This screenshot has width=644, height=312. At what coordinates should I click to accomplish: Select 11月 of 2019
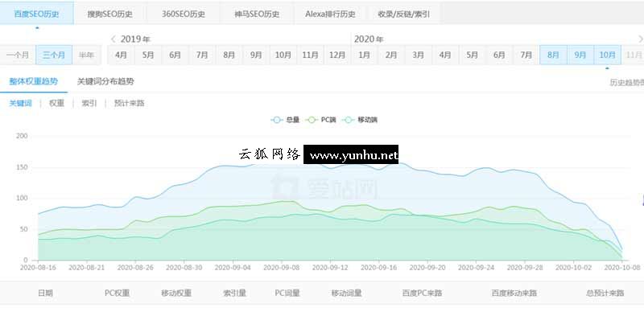click(310, 55)
